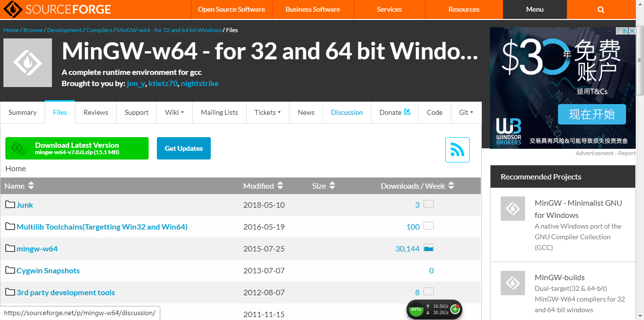
Task: Open the mingw-w64 folder link
Action: click(37, 249)
